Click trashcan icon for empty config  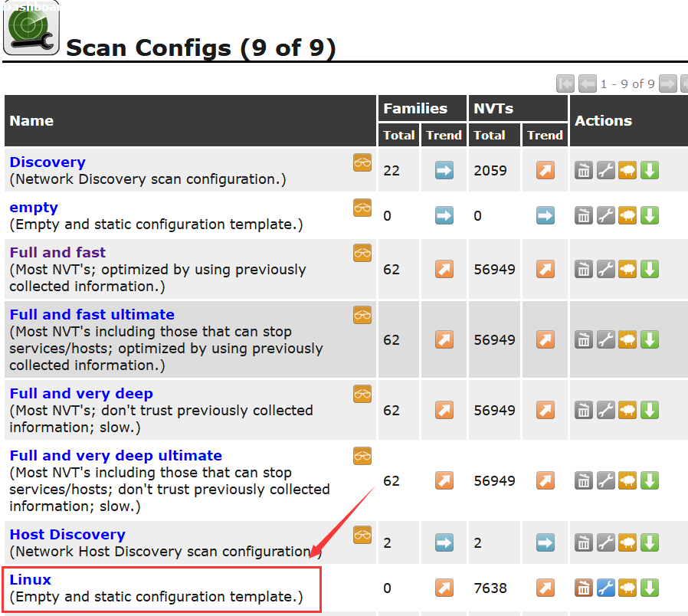pyautogui.click(x=584, y=215)
